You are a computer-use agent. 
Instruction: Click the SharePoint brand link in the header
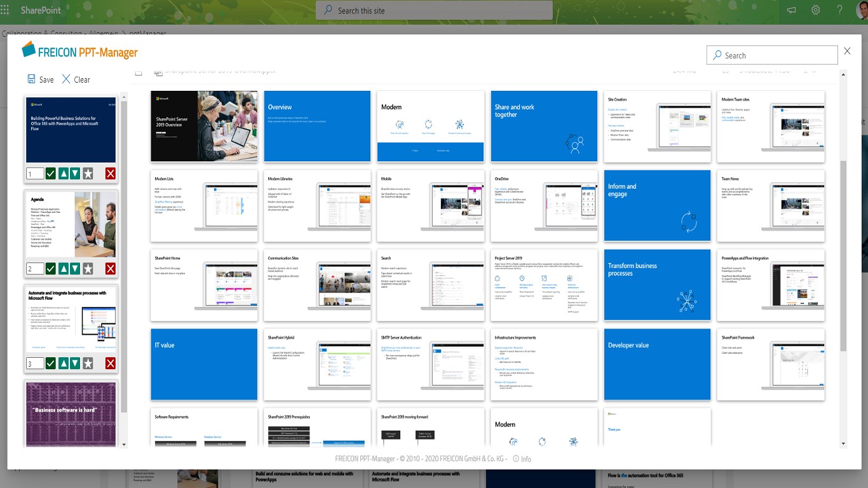click(x=41, y=10)
